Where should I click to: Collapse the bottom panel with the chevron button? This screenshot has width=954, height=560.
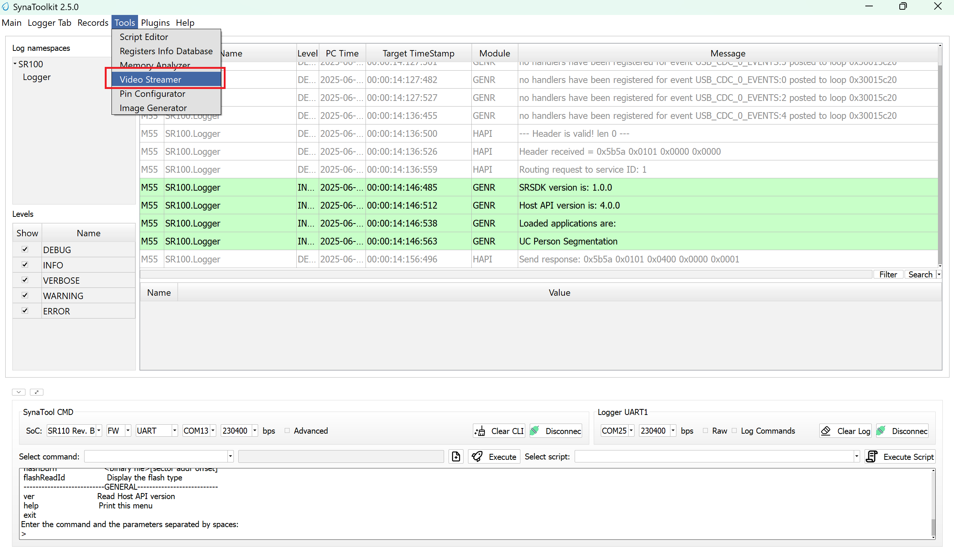click(18, 392)
